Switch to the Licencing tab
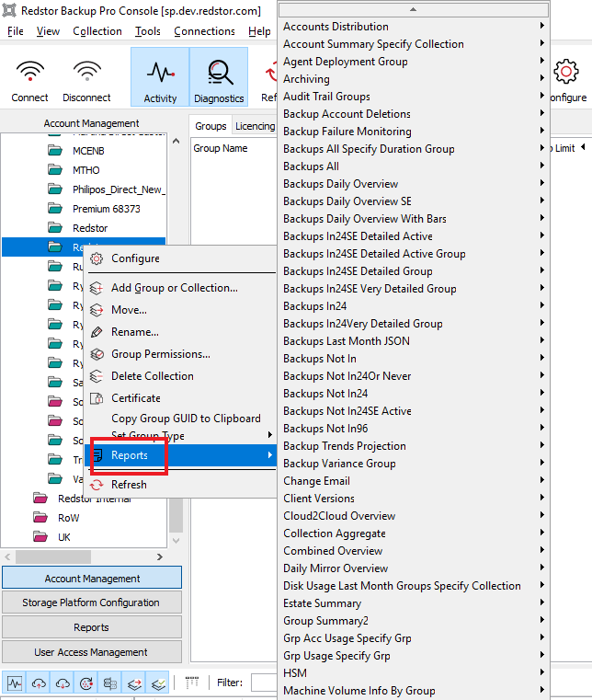Screen dimensions: 592x700 256,126
